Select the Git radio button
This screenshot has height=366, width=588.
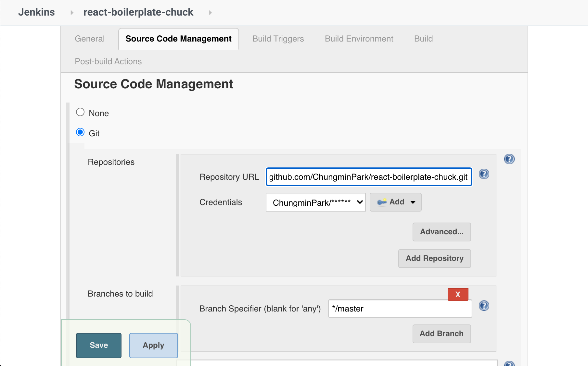coord(80,132)
